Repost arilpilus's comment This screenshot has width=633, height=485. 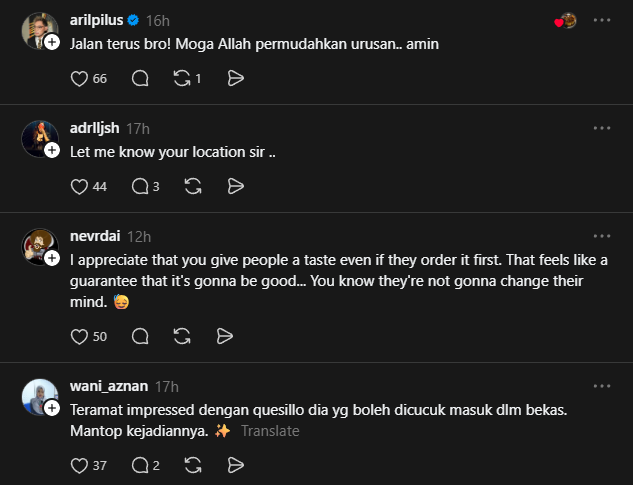(x=181, y=78)
